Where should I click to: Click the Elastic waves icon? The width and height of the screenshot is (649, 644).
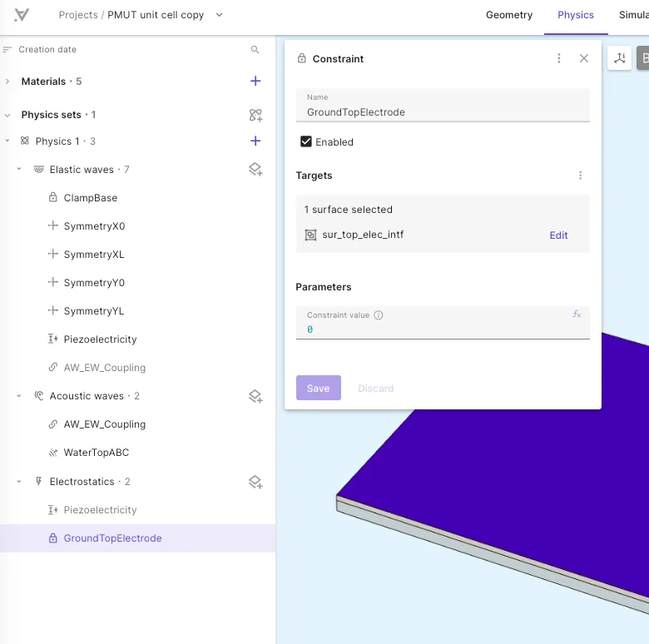(x=39, y=169)
